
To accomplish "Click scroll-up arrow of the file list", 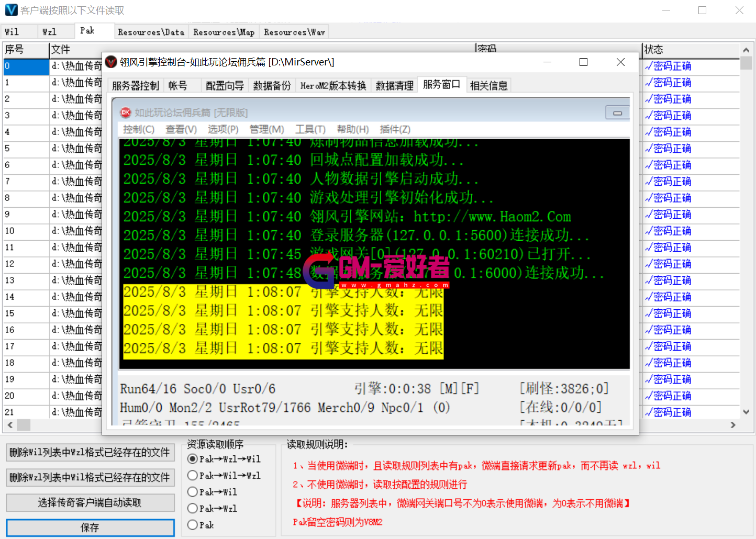I will pos(746,50).
